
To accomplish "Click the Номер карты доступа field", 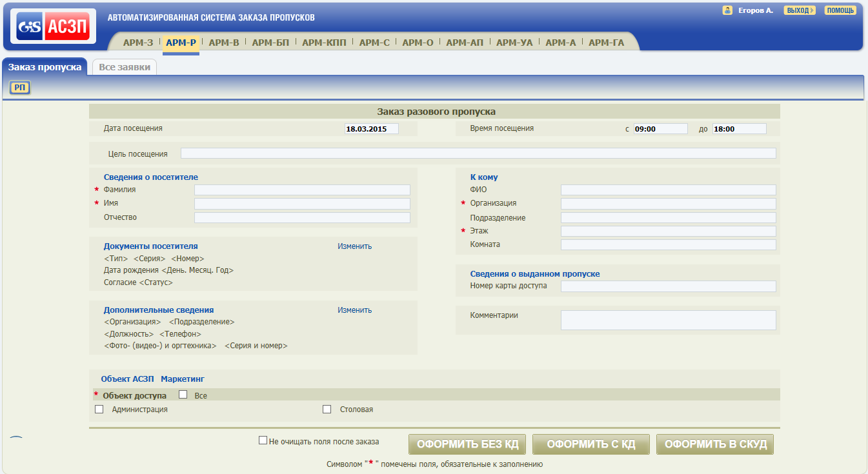I will pyautogui.click(x=668, y=286).
